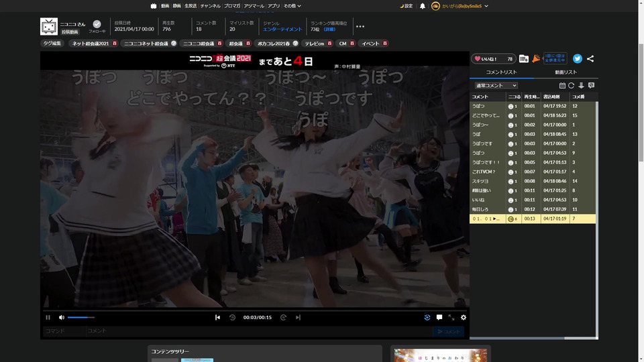The height and width of the screenshot is (362, 644).
Task: Open dictionary icon beside イベント tag
Action: (x=385, y=44)
